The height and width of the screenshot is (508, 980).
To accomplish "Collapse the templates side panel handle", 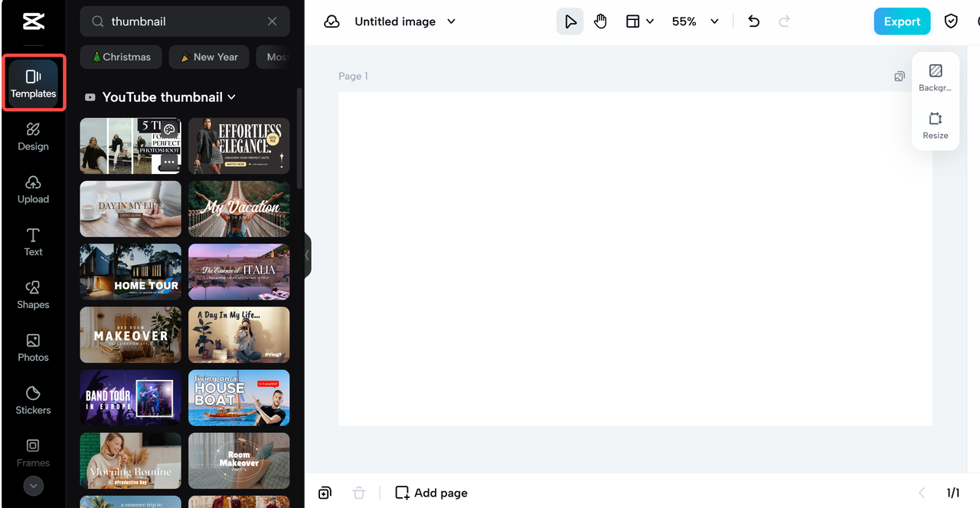I will (x=308, y=255).
